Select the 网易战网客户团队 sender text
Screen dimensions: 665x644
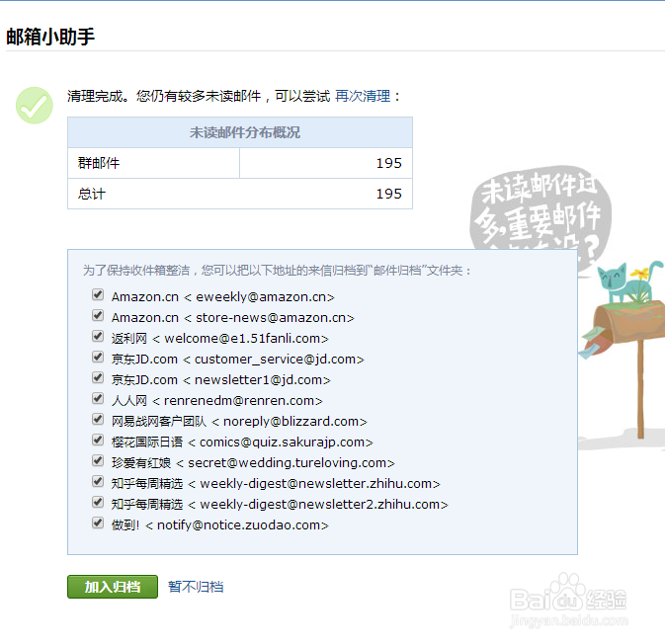click(240, 422)
